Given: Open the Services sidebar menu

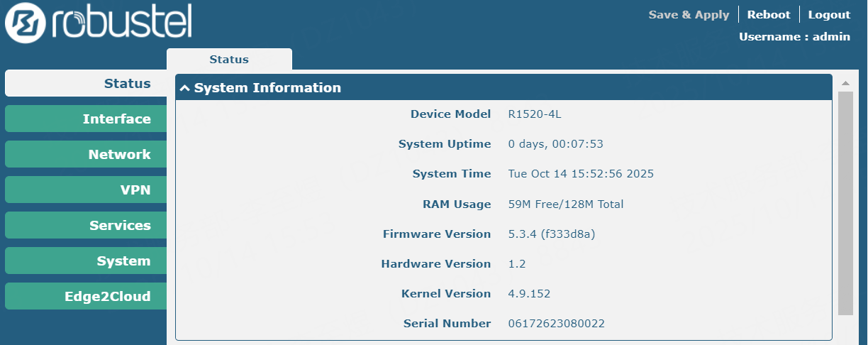Looking at the screenshot, I should (x=87, y=225).
